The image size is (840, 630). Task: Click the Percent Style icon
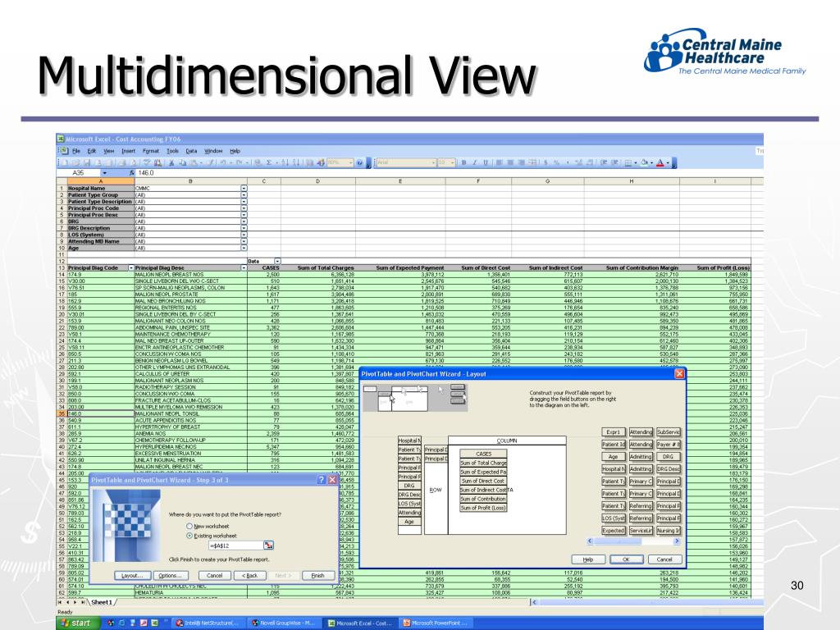[x=557, y=162]
